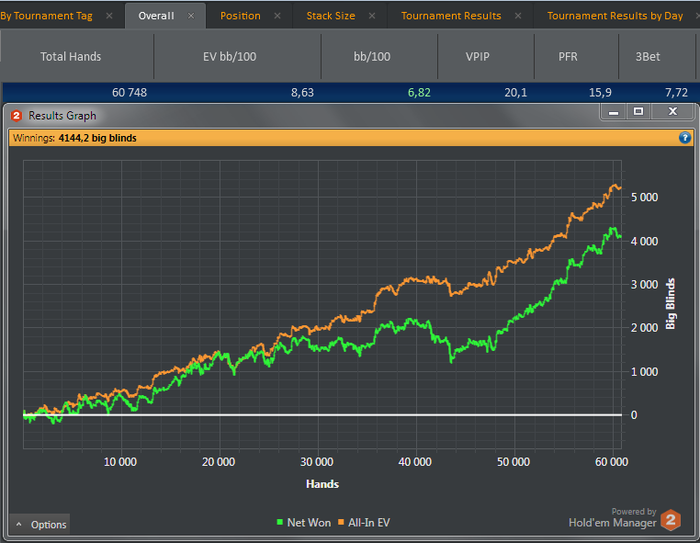Image resolution: width=700 pixels, height=543 pixels.
Task: Expand the Options panel
Action: 40,524
